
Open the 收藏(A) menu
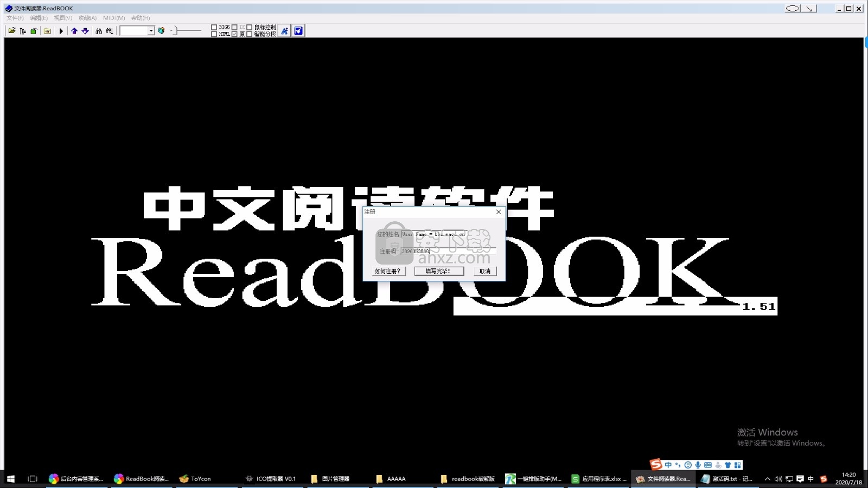point(87,18)
